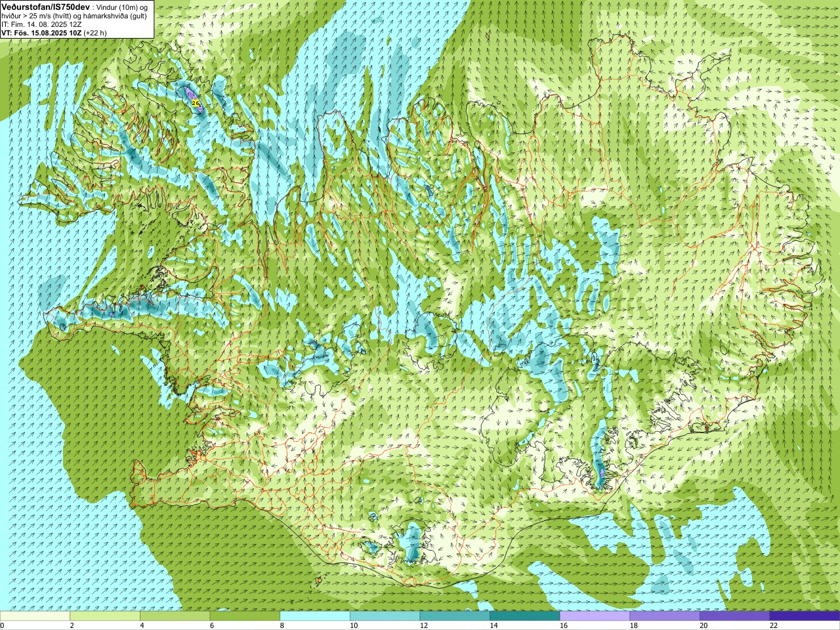Click the legend tick label 18
Screen dimensions: 840x630
(x=634, y=625)
